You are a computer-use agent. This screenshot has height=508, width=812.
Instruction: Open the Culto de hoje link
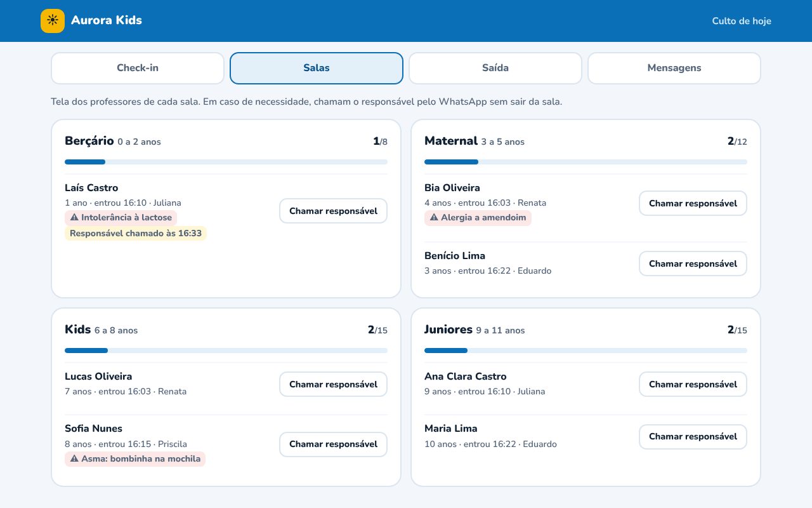742,21
